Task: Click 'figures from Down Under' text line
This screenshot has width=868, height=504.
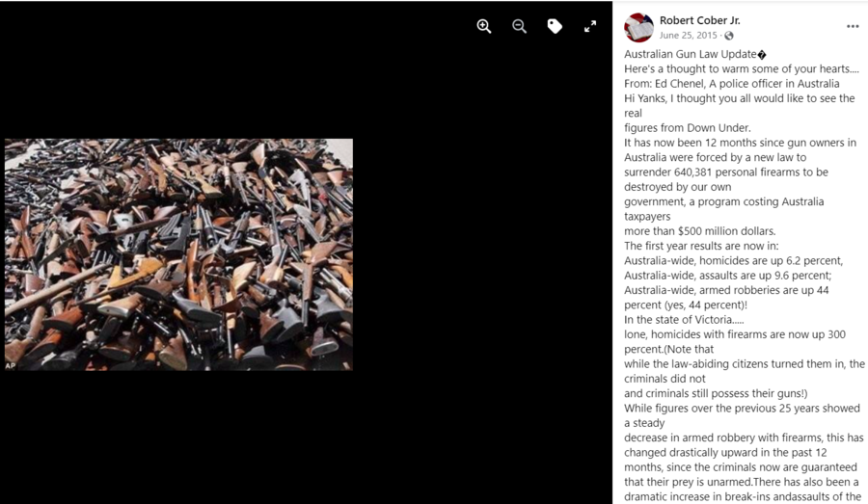Action: point(688,128)
